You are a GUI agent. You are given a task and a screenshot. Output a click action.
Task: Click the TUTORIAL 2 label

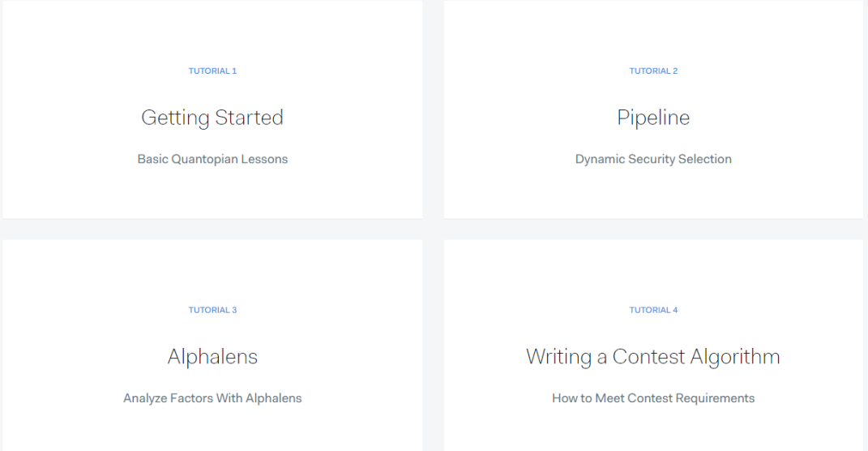coord(653,71)
